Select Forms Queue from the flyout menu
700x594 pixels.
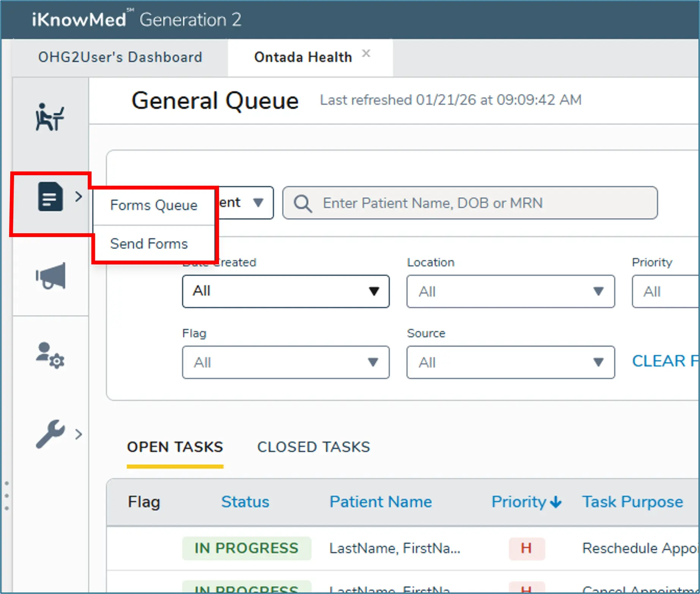(x=154, y=205)
